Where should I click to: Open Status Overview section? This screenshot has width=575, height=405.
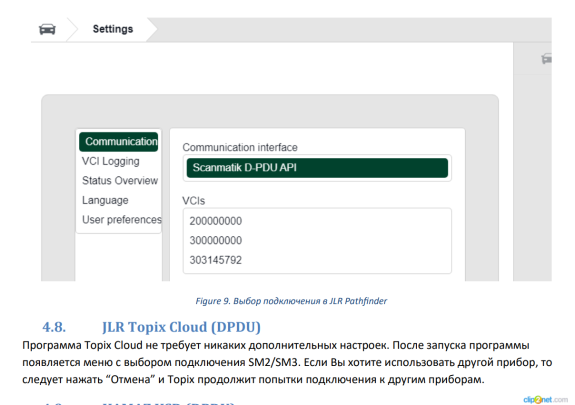click(x=120, y=180)
